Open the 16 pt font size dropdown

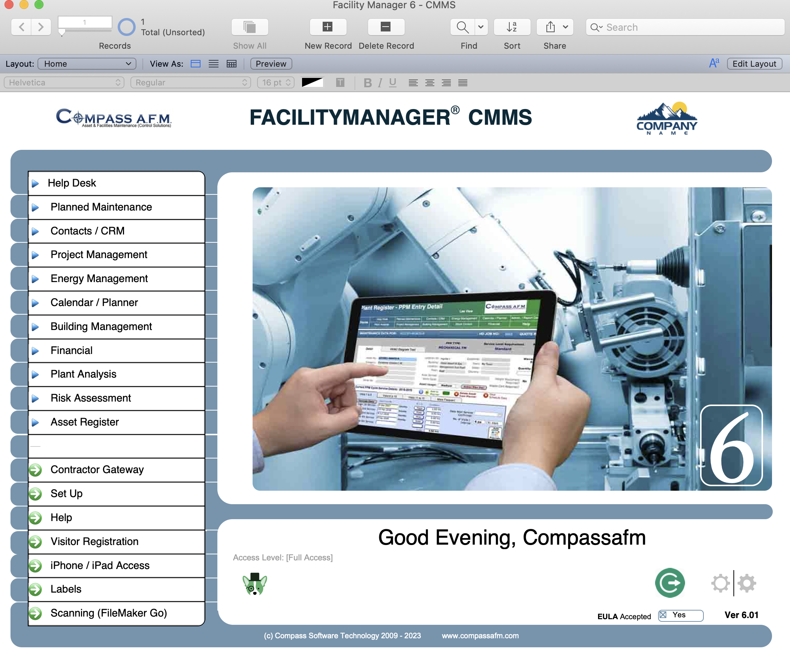[x=275, y=82]
